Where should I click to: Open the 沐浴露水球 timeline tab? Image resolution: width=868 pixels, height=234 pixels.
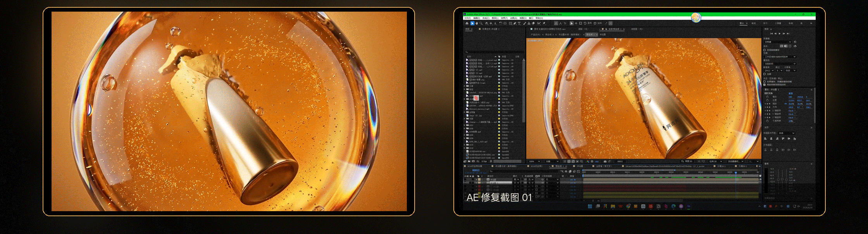[x=506, y=166]
